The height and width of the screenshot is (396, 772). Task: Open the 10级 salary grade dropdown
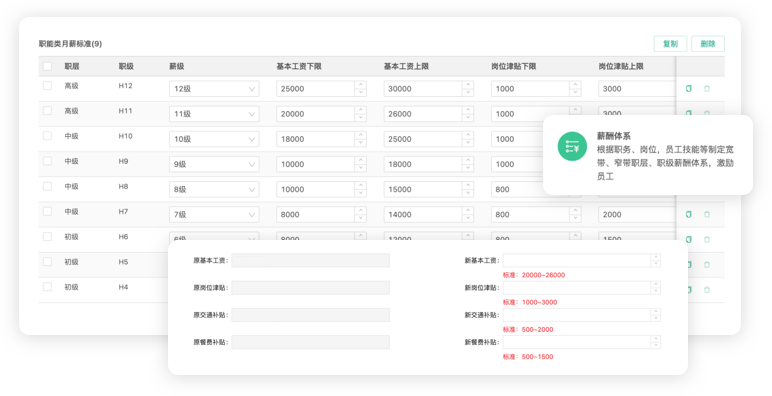[x=214, y=139]
